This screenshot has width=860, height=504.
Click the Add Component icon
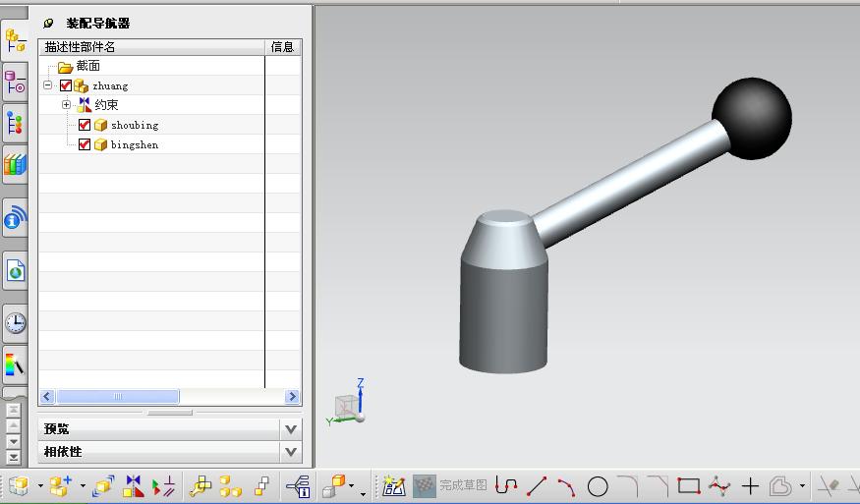[x=61, y=486]
